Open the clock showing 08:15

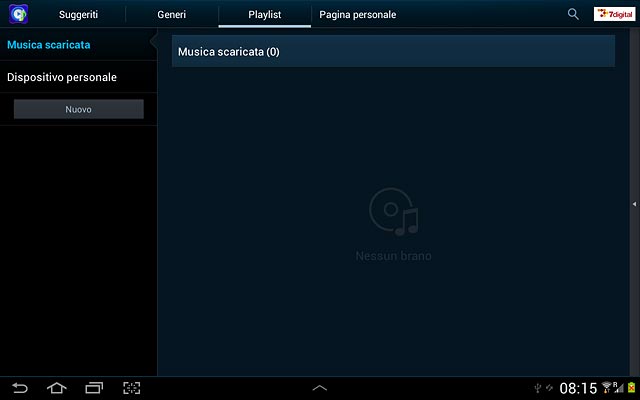coord(578,388)
